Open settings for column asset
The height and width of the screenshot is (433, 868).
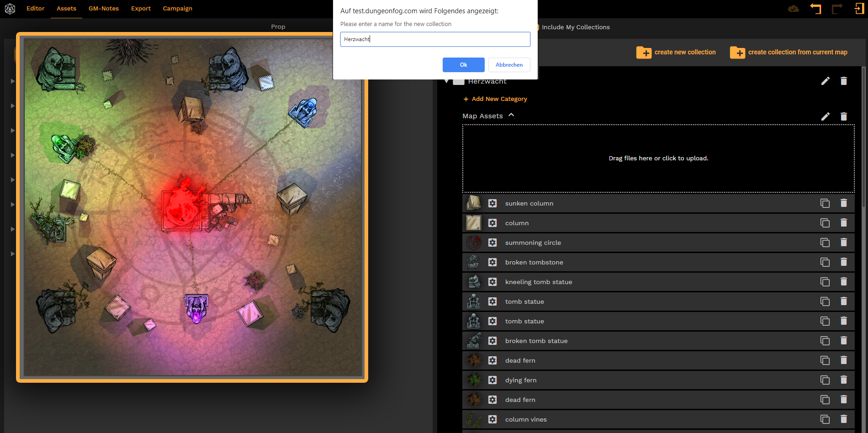point(492,223)
